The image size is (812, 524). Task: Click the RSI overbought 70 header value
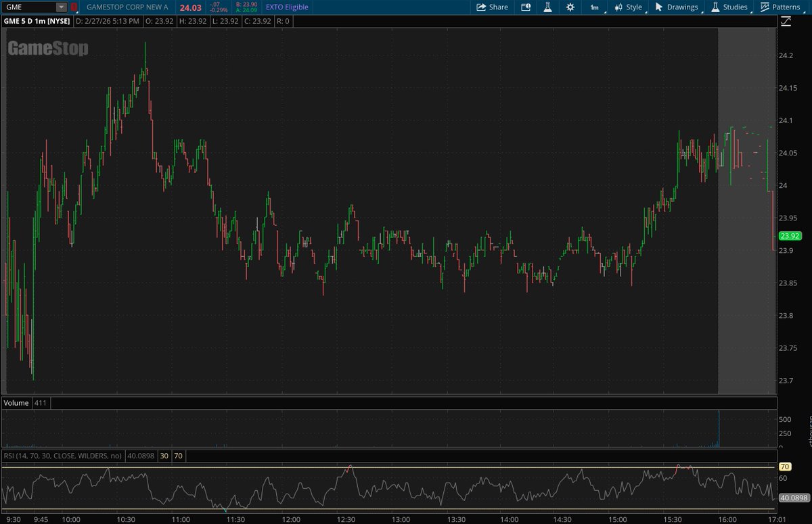coord(178,456)
